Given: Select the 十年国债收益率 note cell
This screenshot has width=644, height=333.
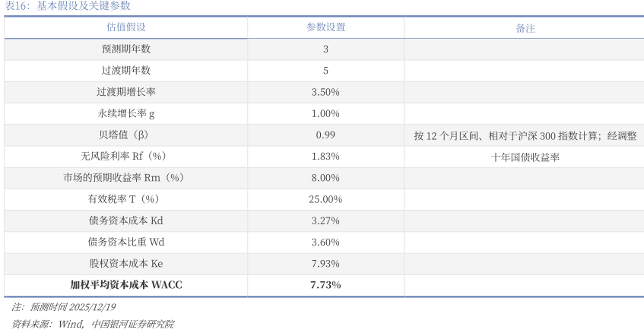Looking at the screenshot, I should point(525,157).
